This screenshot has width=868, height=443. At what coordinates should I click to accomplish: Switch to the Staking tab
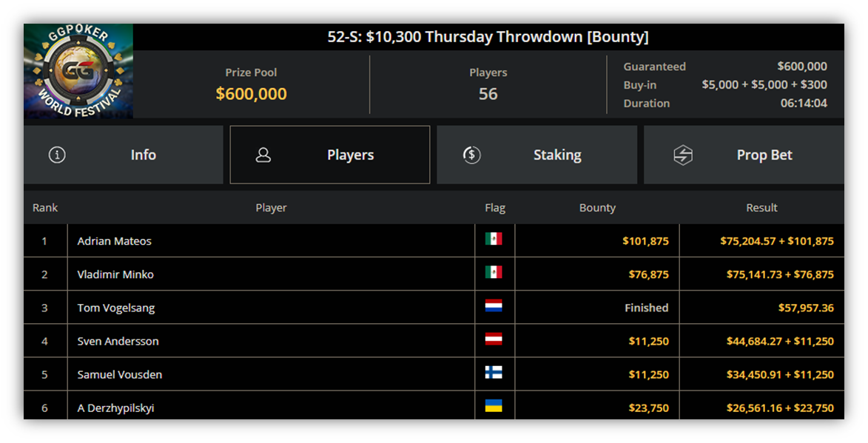(537, 155)
